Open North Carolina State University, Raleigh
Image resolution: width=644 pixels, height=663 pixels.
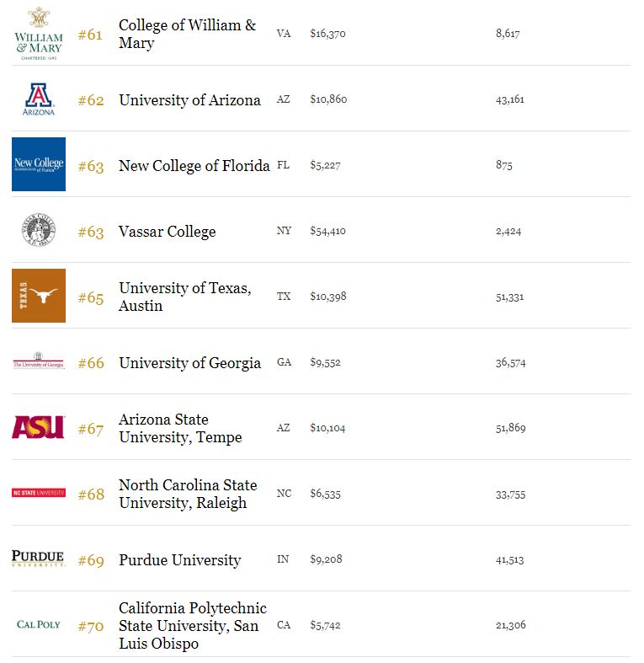pos(188,494)
